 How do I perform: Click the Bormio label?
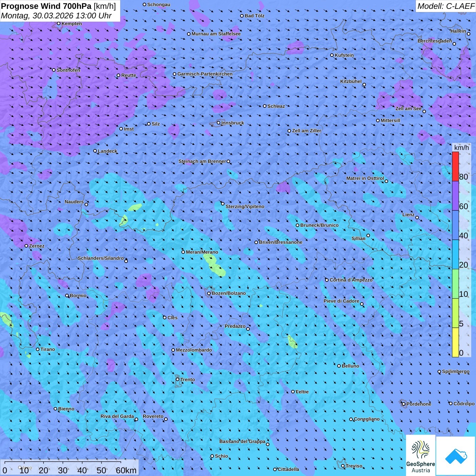tap(78, 295)
